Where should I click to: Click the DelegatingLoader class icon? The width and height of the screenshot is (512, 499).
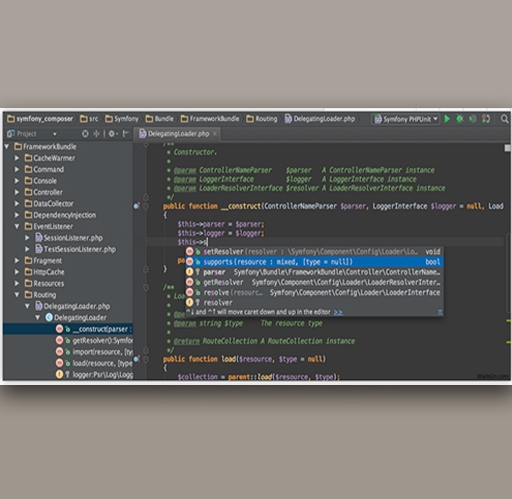coord(49,317)
